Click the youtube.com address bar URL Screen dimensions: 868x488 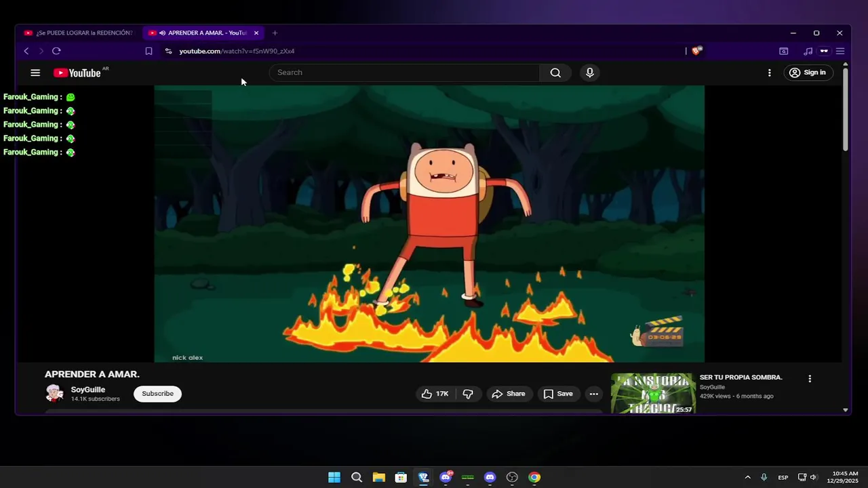(237, 51)
